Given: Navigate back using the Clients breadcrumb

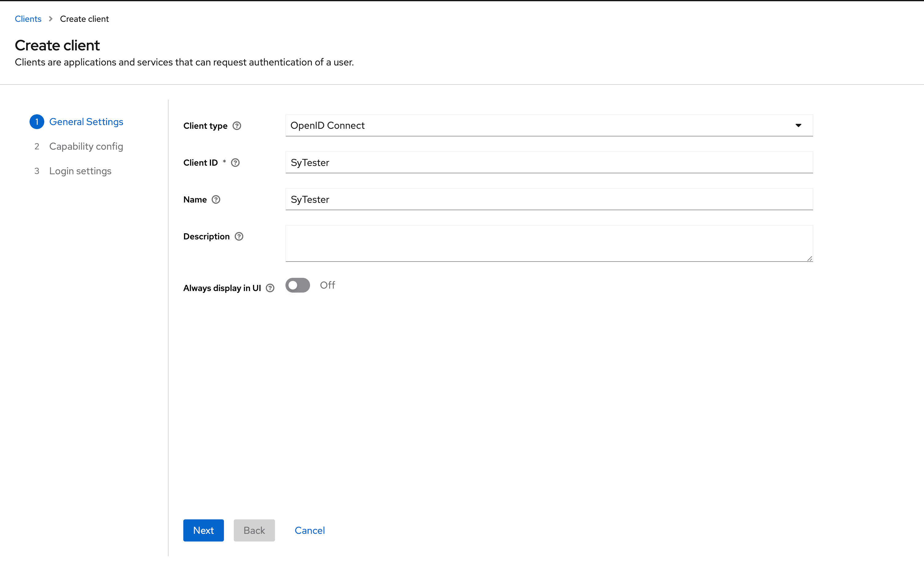Looking at the screenshot, I should 28,18.
